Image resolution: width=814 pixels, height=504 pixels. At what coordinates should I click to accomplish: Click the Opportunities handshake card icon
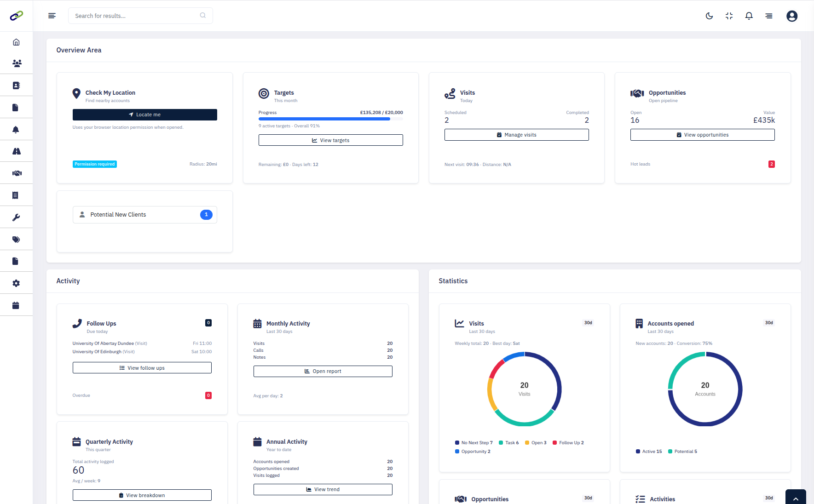click(x=637, y=94)
